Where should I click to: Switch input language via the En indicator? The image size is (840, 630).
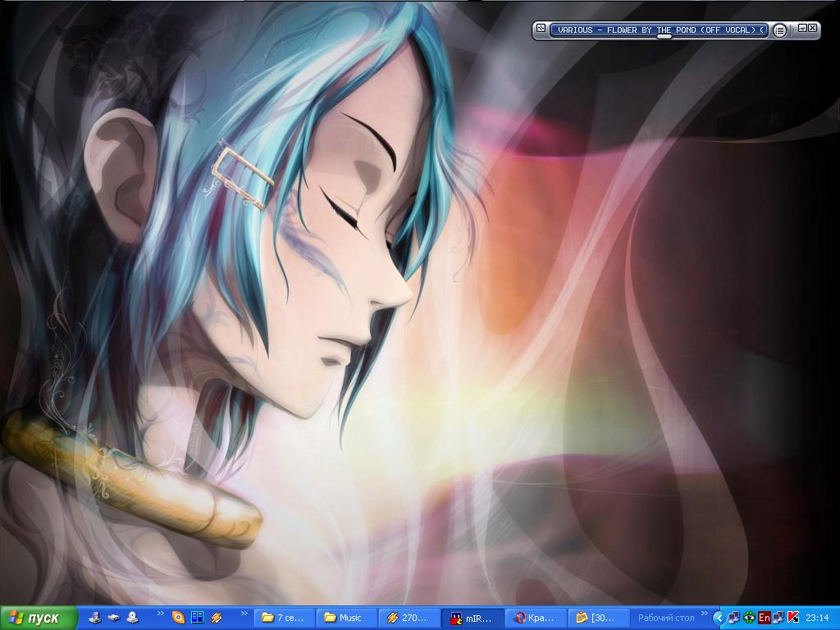pos(764,618)
